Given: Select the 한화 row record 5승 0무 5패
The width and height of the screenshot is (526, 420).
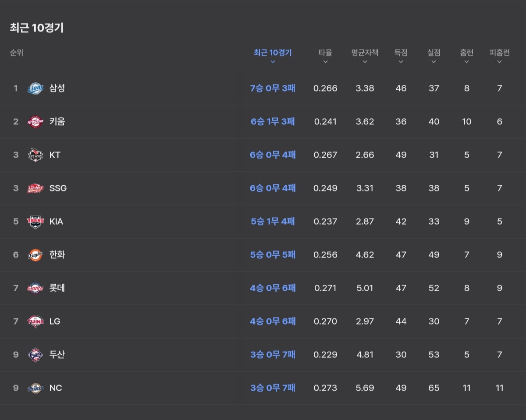Looking at the screenshot, I should point(273,255).
